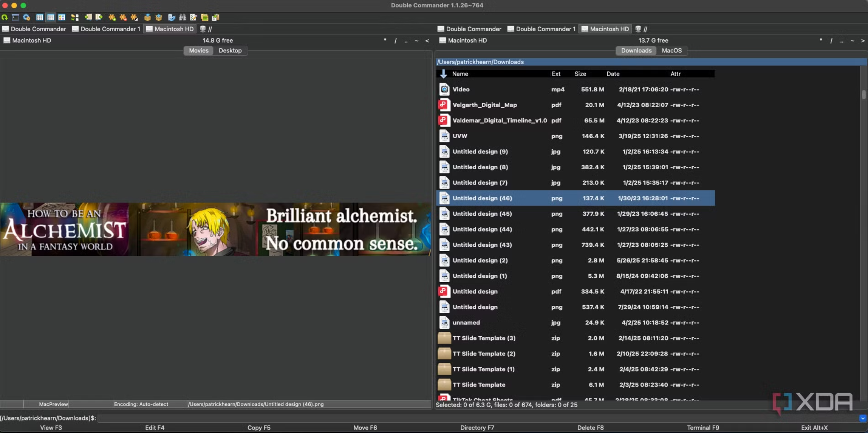The image size is (868, 433).
Task: Click the Copy F5 button
Action: [259, 427]
